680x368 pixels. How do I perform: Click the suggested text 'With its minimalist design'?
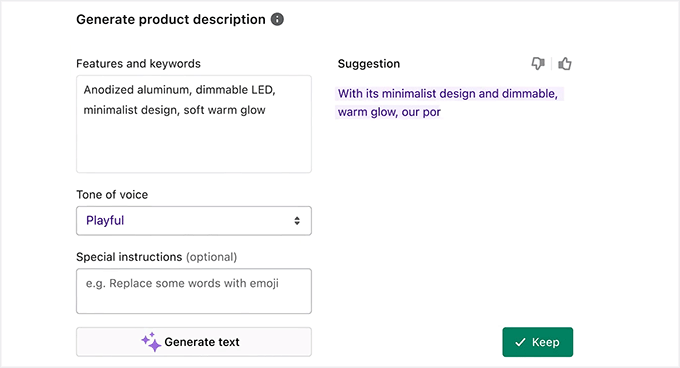[406, 94]
